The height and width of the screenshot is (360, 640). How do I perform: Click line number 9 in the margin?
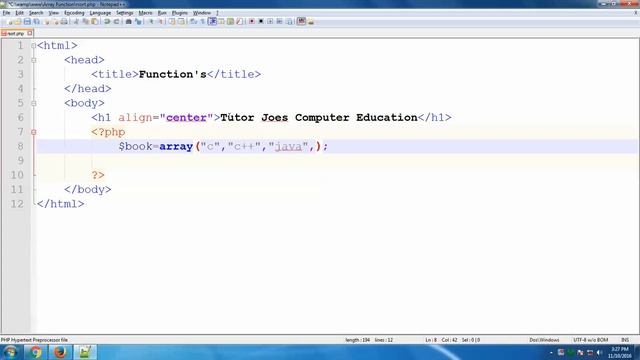tap(20, 161)
